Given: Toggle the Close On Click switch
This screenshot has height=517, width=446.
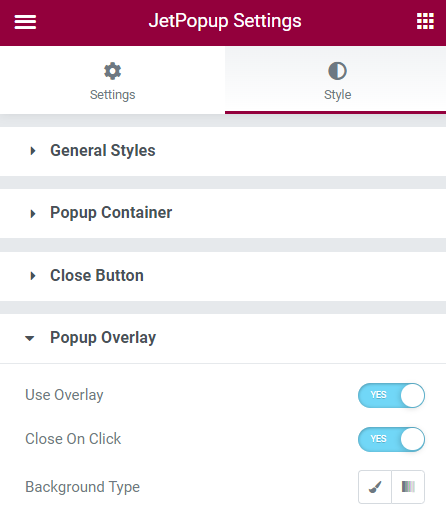Looking at the screenshot, I should pos(391,439).
